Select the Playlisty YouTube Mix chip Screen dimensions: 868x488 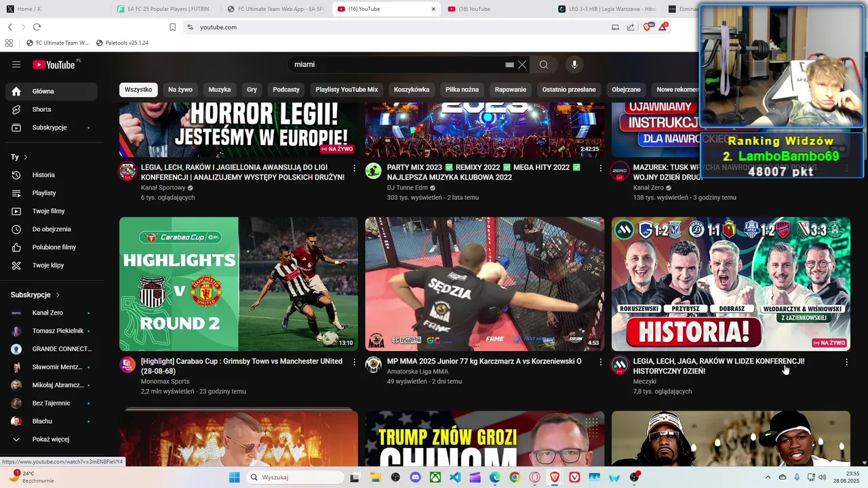point(347,89)
